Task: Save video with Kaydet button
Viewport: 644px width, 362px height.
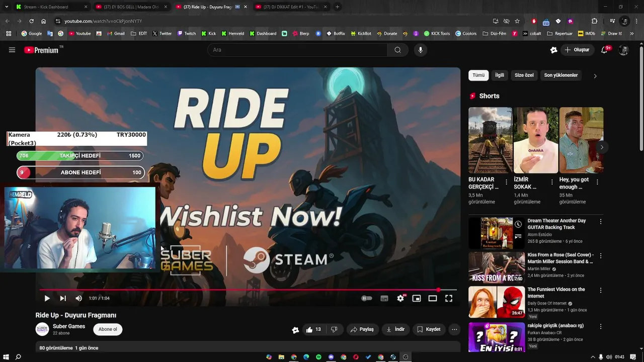Action: 429,329
